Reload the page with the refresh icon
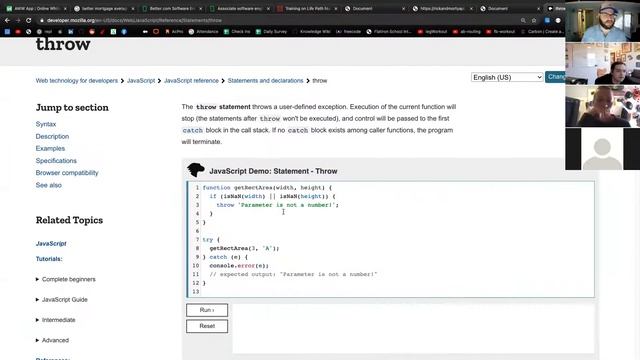Viewport: 640px width, 360px height. [x=29, y=20]
